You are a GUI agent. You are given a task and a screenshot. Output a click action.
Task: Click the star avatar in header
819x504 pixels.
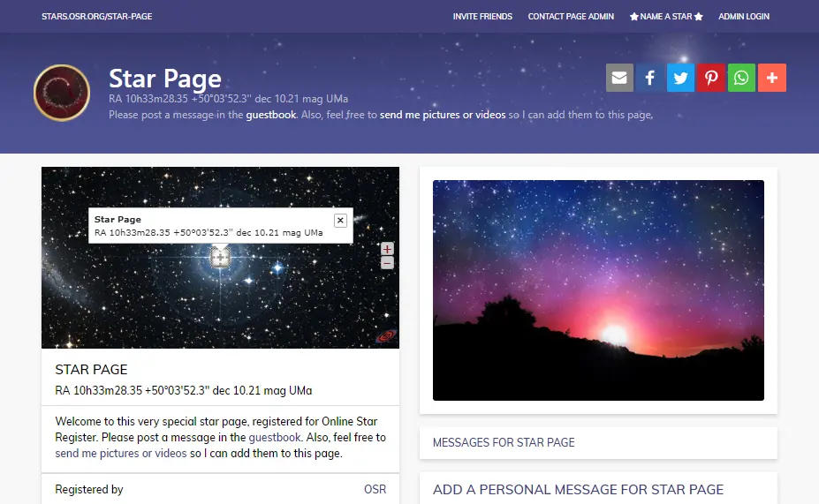tap(62, 92)
